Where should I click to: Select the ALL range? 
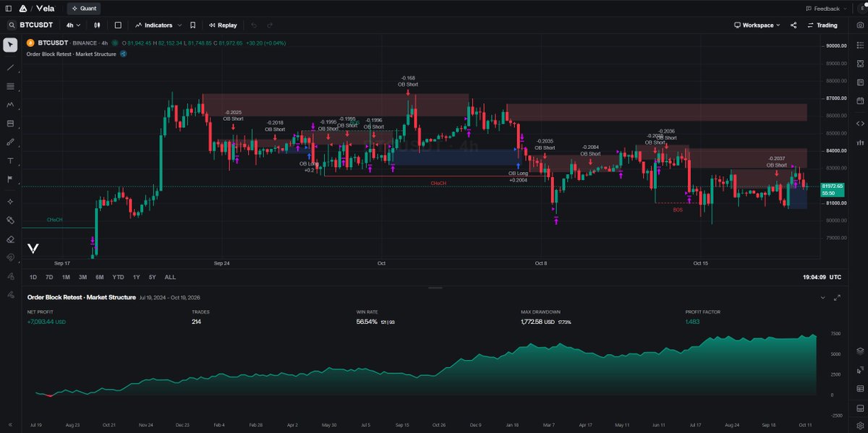170,277
